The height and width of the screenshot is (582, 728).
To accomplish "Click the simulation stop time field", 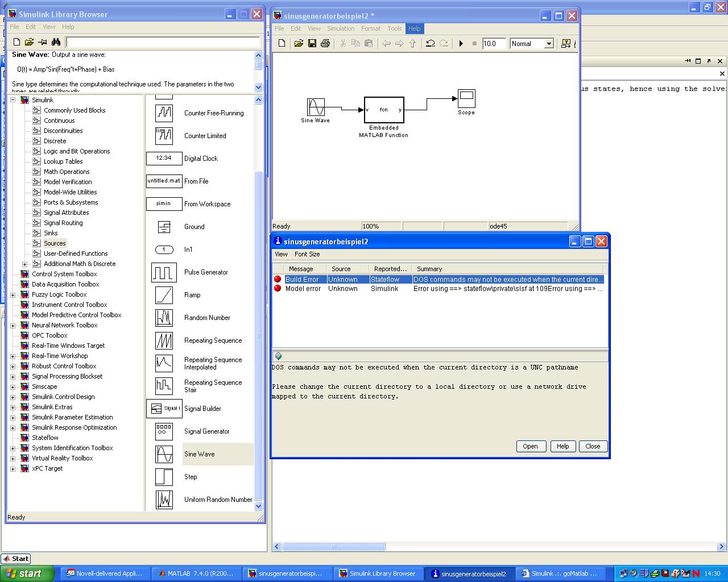I will click(493, 44).
